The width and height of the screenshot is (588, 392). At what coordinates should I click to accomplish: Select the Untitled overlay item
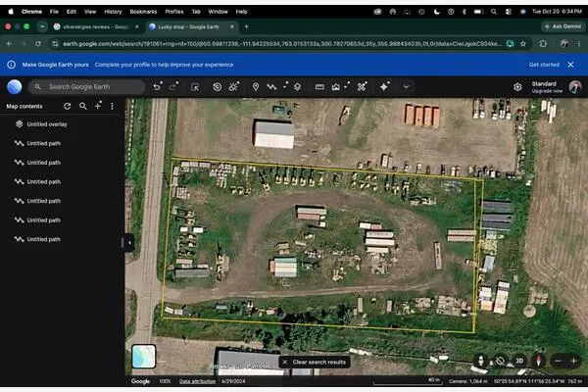click(46, 124)
